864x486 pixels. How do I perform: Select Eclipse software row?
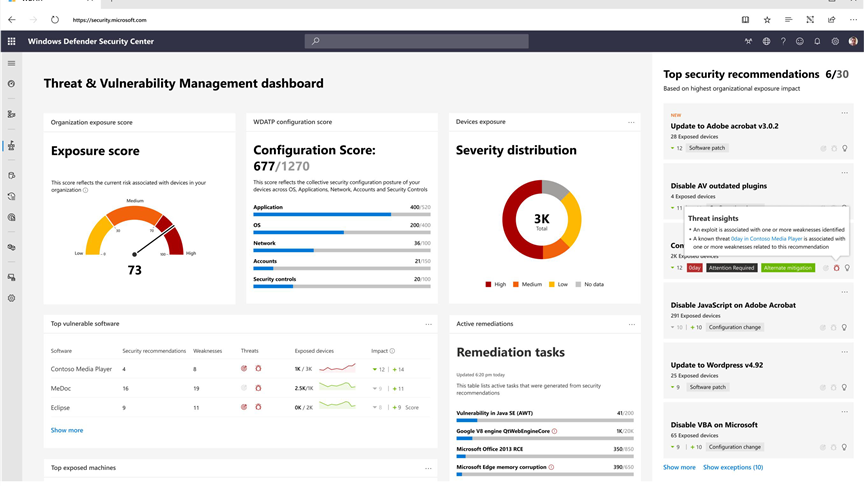tap(240, 408)
